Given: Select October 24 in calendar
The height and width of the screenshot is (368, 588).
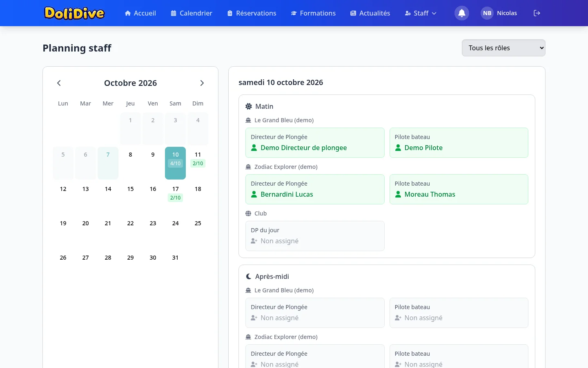Looking at the screenshot, I should click(x=175, y=232).
